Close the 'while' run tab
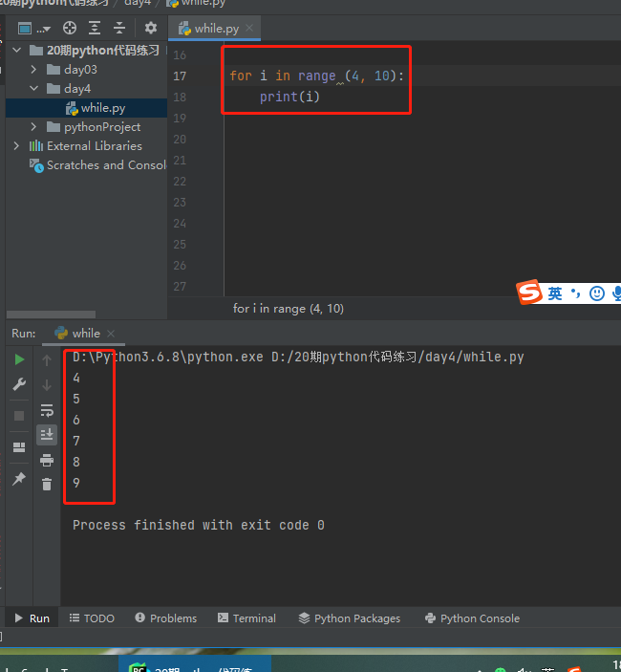The height and width of the screenshot is (672, 621). [111, 333]
